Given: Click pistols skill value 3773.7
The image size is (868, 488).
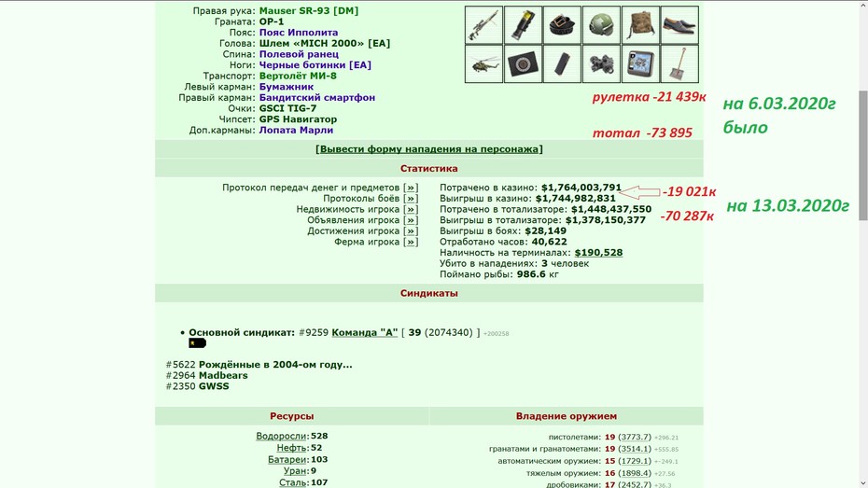Looking at the screenshot, I should pos(635,437).
